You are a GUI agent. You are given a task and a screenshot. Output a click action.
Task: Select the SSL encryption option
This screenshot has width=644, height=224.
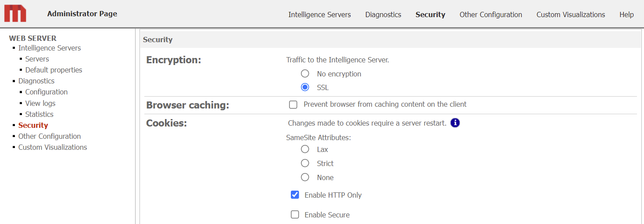point(305,87)
